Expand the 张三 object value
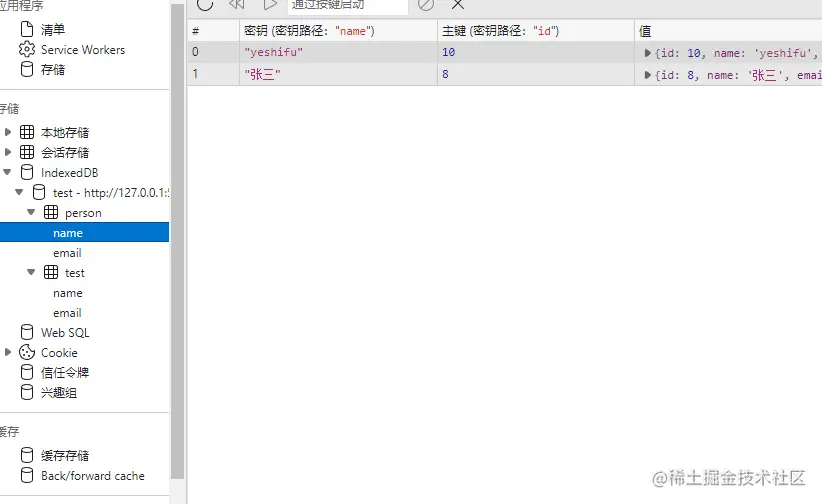 (x=647, y=75)
